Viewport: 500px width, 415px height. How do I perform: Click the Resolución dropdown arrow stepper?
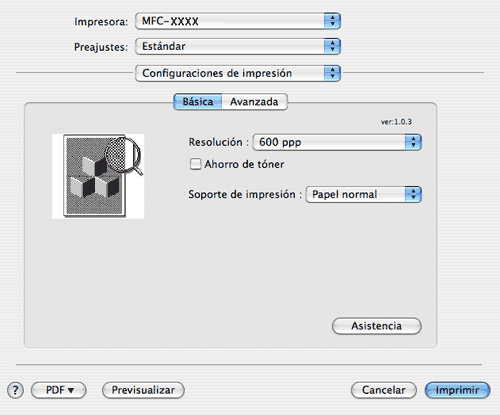[x=413, y=142]
